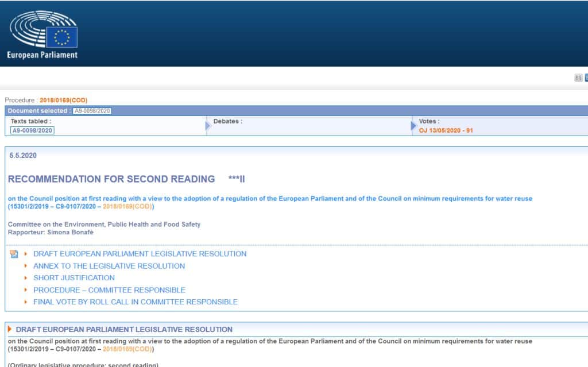Jump to Draft European Parliament Legislative Resolution
Viewport: 588px width, 367px height.
(140, 254)
